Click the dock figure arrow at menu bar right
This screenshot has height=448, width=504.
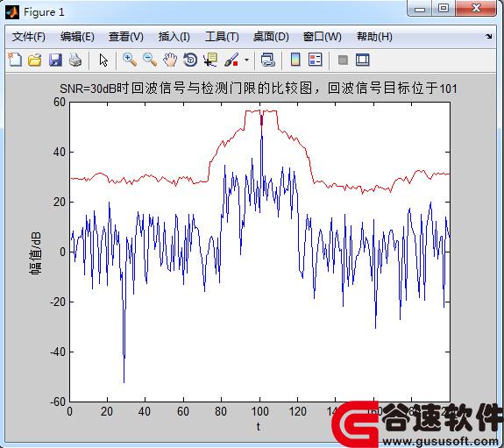489,36
